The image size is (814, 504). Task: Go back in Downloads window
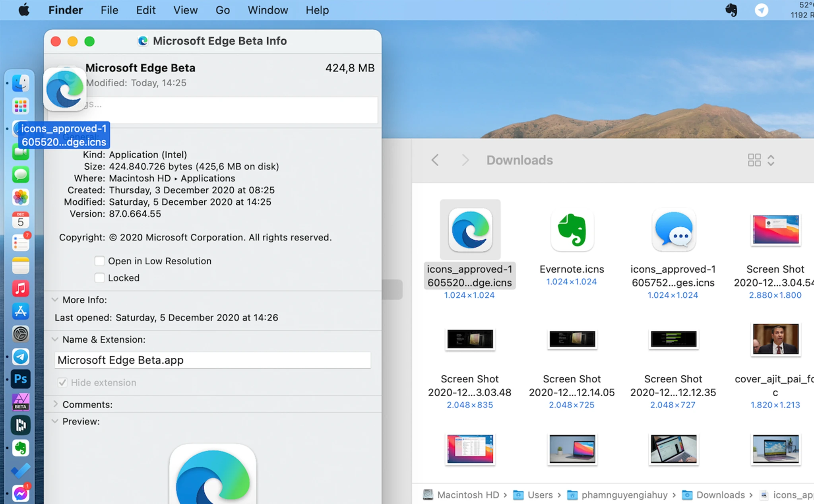tap(435, 160)
